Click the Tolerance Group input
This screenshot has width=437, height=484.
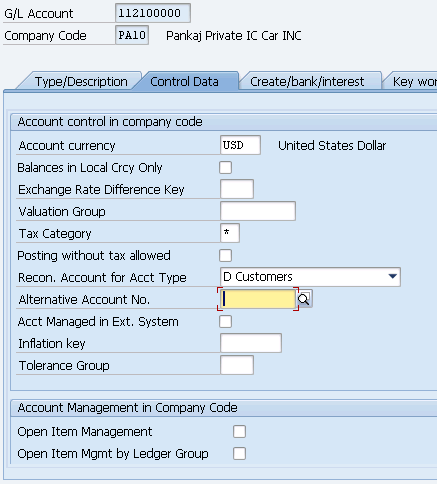237,365
